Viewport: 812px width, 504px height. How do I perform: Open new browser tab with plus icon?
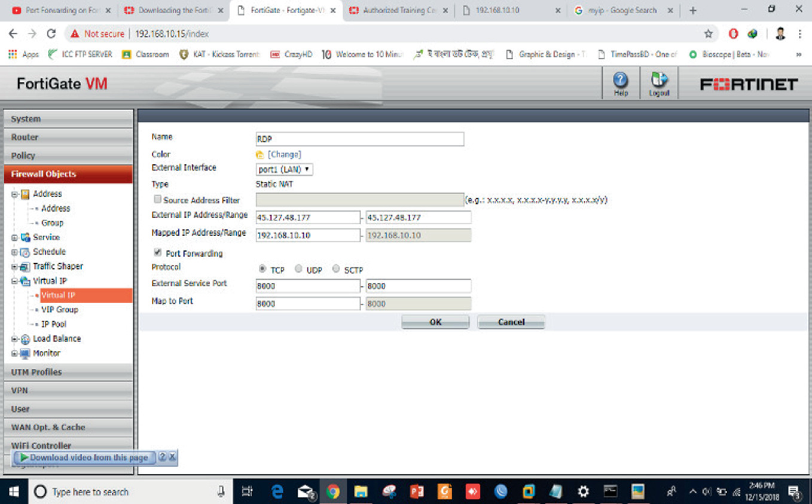[x=693, y=11]
